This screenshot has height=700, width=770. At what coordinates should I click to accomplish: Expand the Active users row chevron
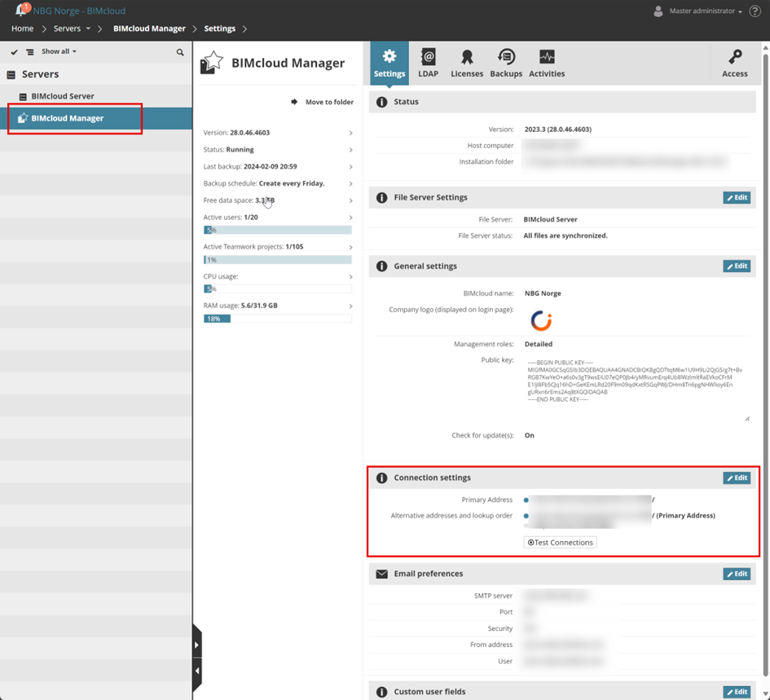point(350,218)
